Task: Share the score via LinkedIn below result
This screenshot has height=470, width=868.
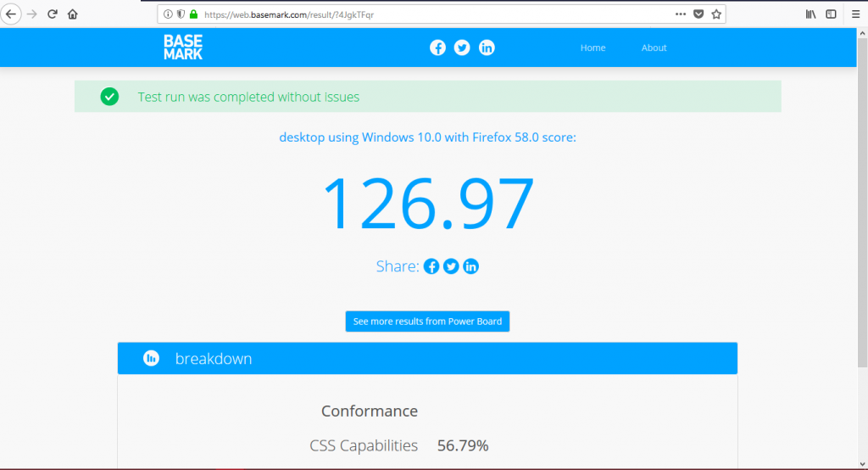Action: [x=471, y=266]
